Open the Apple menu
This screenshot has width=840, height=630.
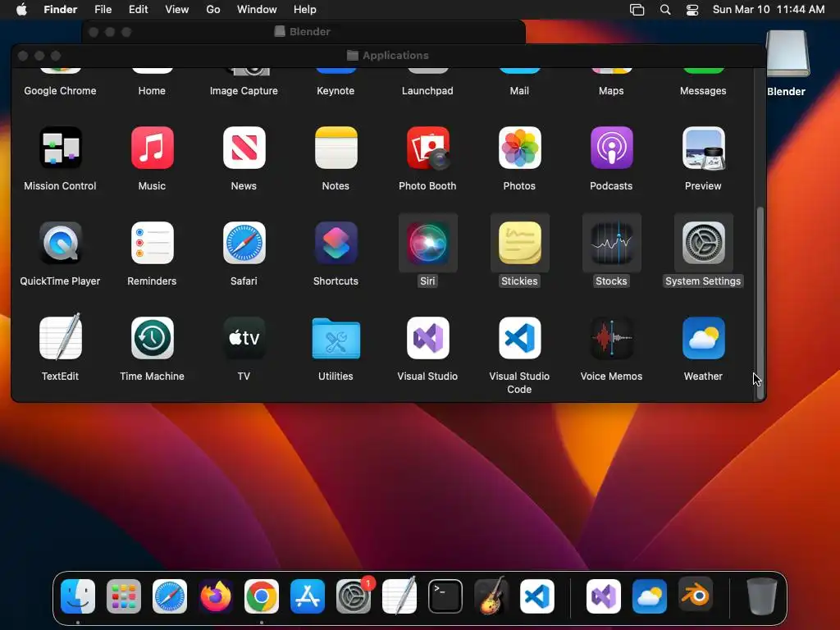pos(21,9)
